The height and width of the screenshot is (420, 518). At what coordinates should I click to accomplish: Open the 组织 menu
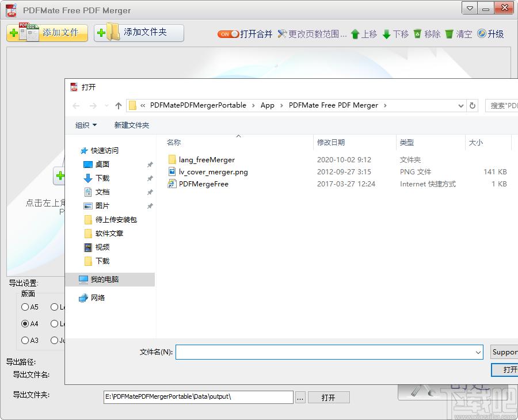pos(86,125)
